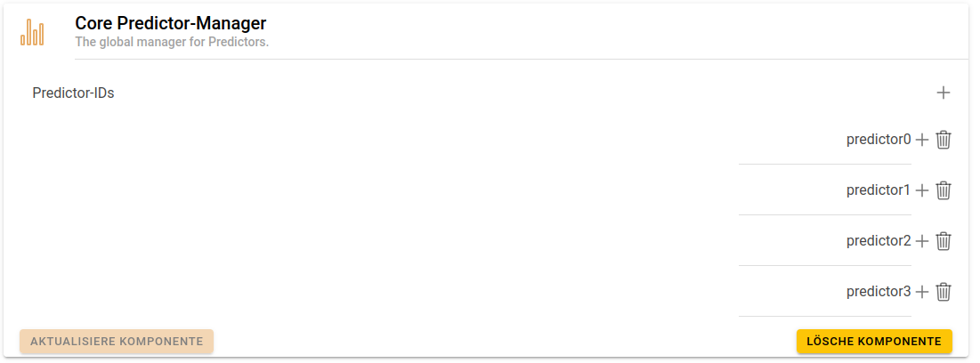Image resolution: width=980 pixels, height=363 pixels.
Task: Delete predictor0 with its trash icon
Action: click(944, 140)
